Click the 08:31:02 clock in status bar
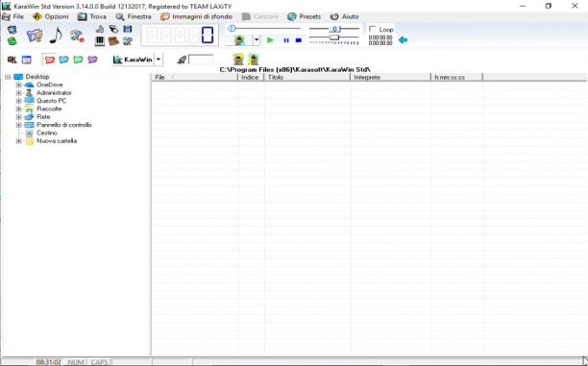 (49, 362)
